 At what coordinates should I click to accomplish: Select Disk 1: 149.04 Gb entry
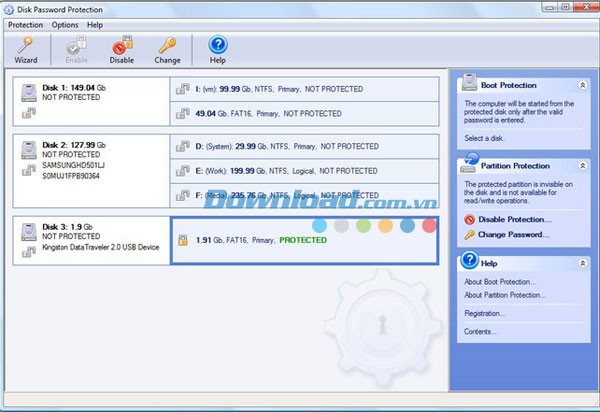click(x=91, y=101)
